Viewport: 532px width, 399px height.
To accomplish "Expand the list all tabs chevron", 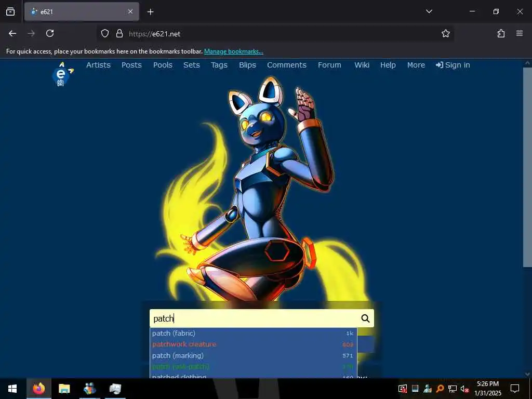I will [429, 11].
